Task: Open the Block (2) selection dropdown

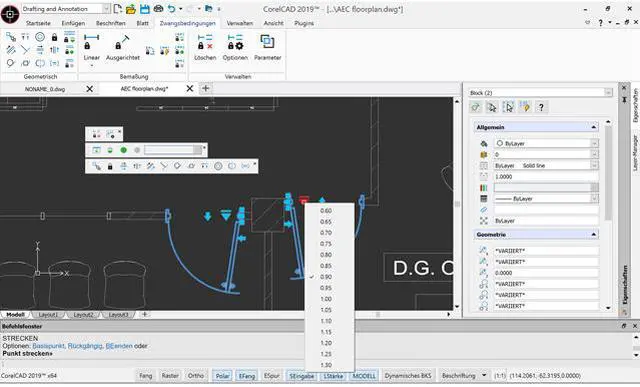Action: 608,93
